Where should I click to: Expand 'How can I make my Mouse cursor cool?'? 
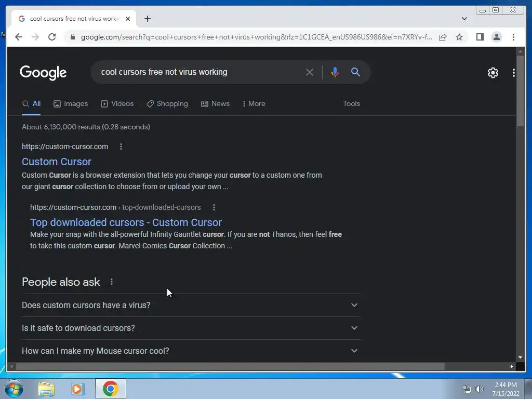(191, 351)
